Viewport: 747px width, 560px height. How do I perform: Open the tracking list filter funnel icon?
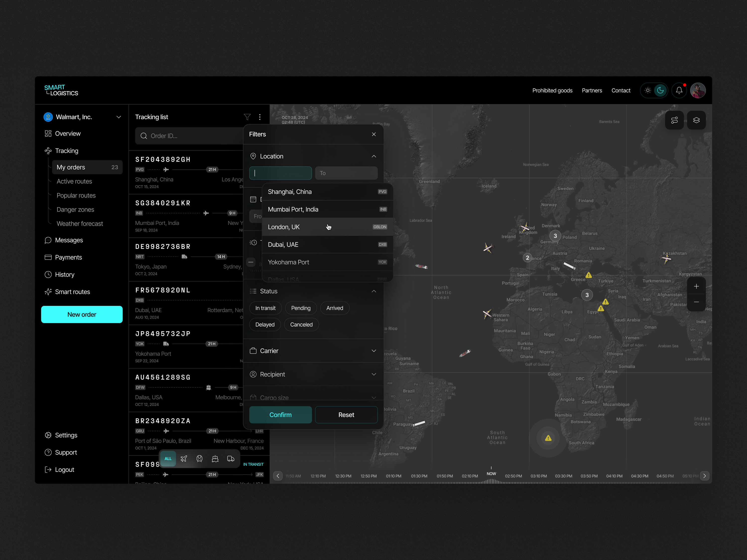click(x=247, y=117)
